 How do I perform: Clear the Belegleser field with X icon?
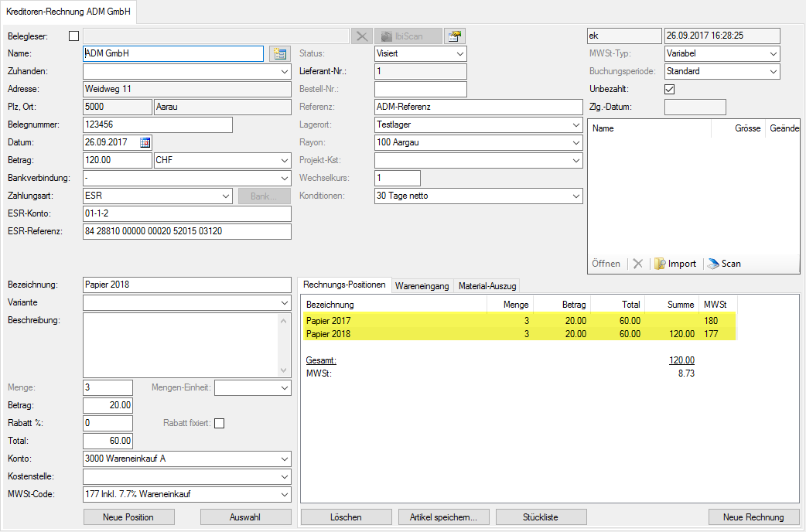361,36
